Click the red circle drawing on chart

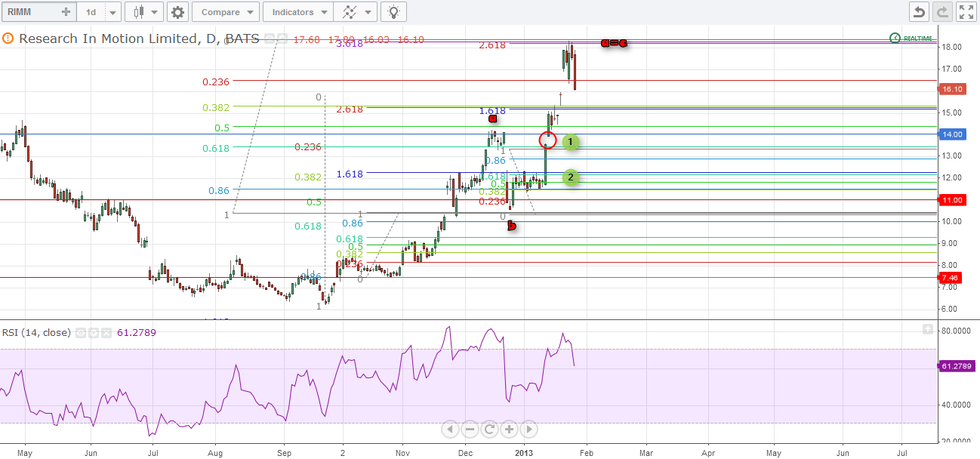(x=547, y=140)
